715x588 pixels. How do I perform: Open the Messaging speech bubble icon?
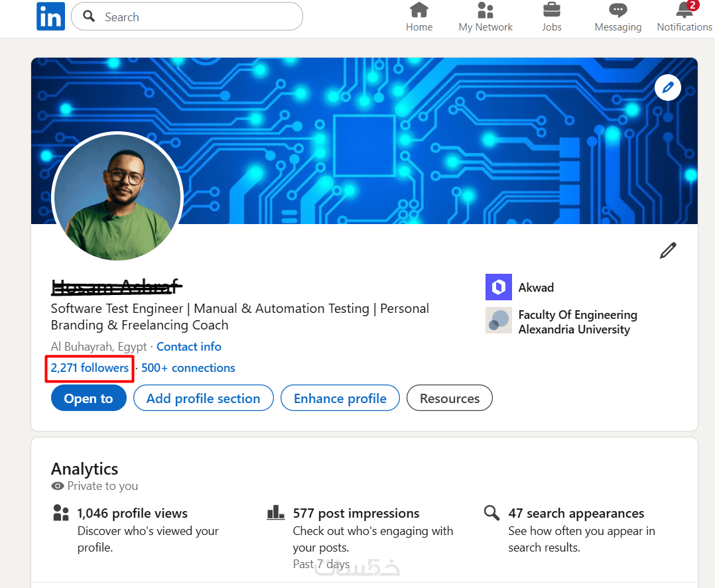[x=617, y=11]
